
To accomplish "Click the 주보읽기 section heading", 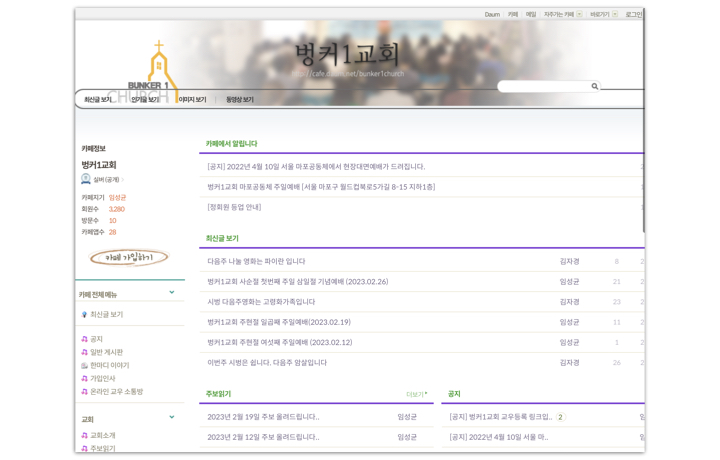I will point(218,394).
